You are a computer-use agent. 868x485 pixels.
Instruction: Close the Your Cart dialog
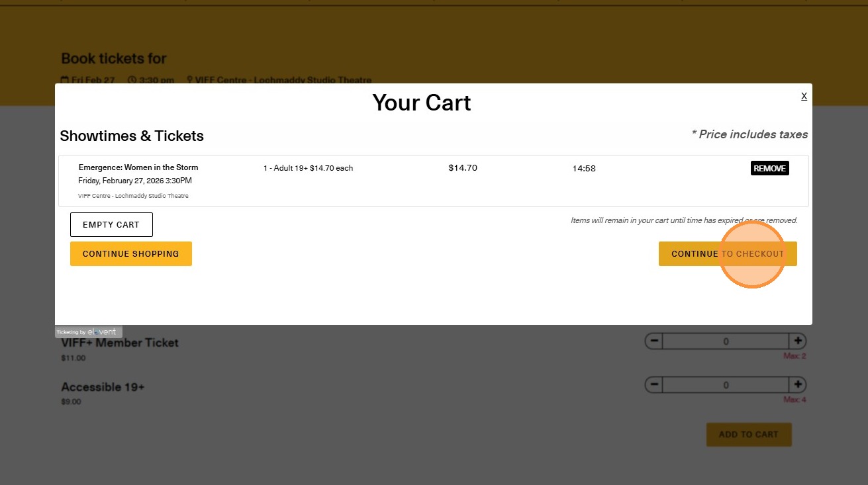(804, 97)
